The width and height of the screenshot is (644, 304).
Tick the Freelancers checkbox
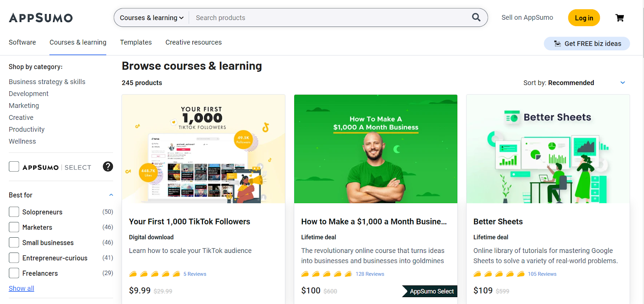14,273
